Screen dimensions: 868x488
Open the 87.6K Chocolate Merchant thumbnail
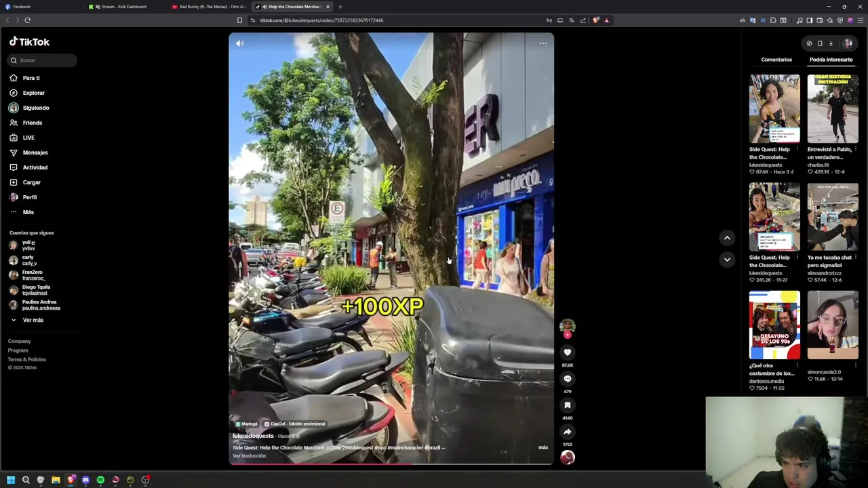774,108
